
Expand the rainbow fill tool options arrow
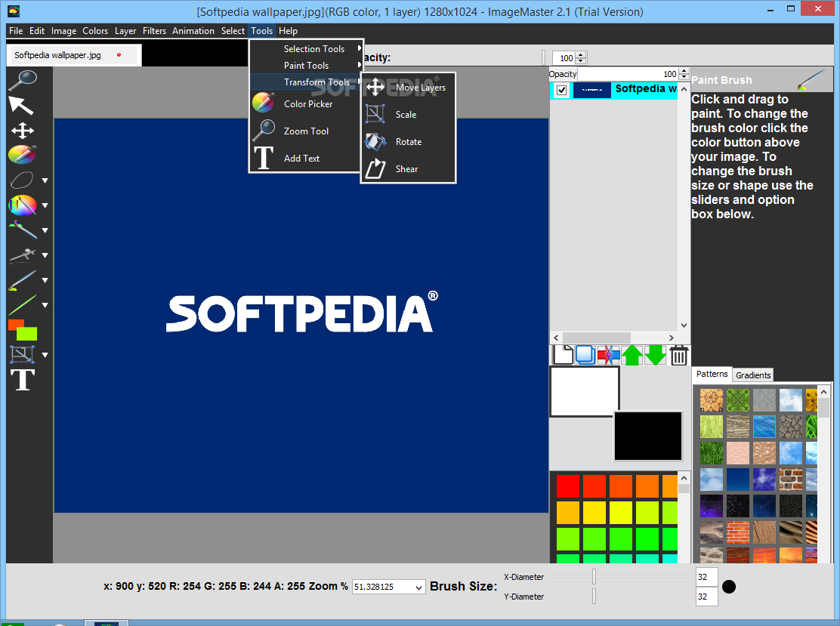click(45, 205)
